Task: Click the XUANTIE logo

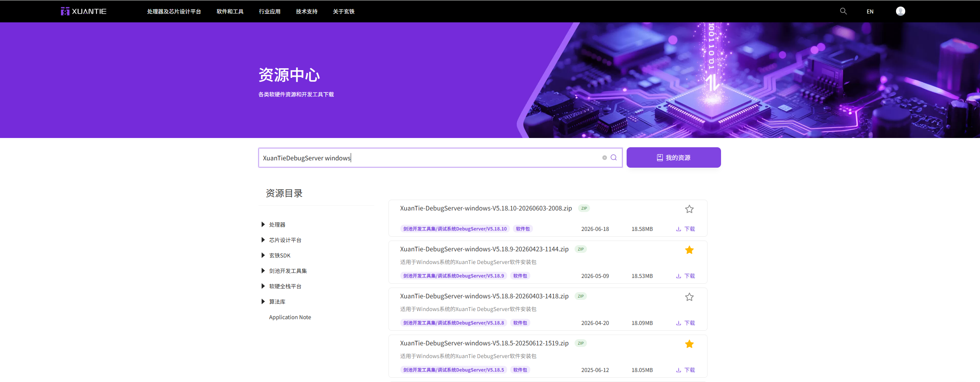Action: coord(84,11)
